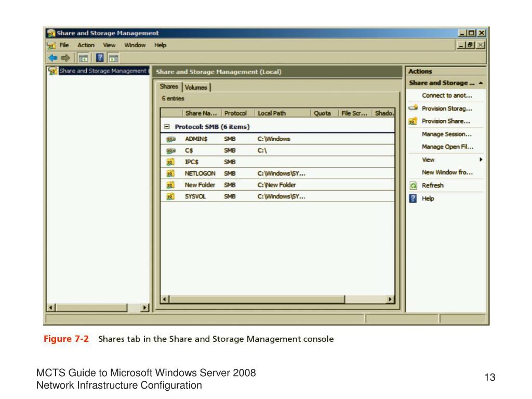
Task: Restore the inner MDI child window
Action: tap(471, 45)
